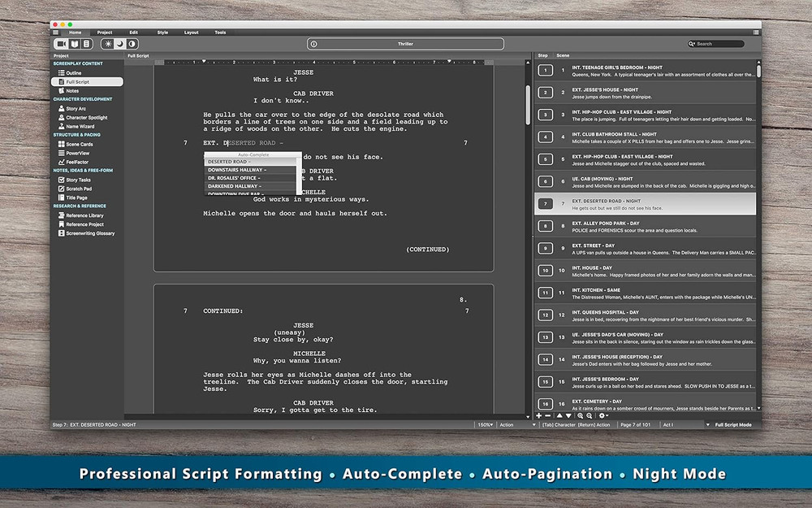Add a new scene with the plus icon
The height and width of the screenshot is (508, 812).
(x=538, y=415)
